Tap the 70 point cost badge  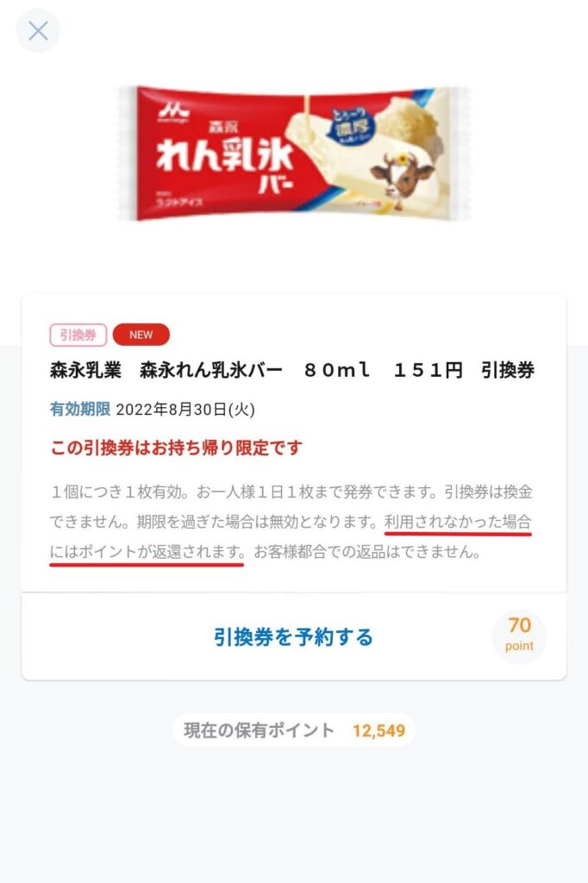519,635
